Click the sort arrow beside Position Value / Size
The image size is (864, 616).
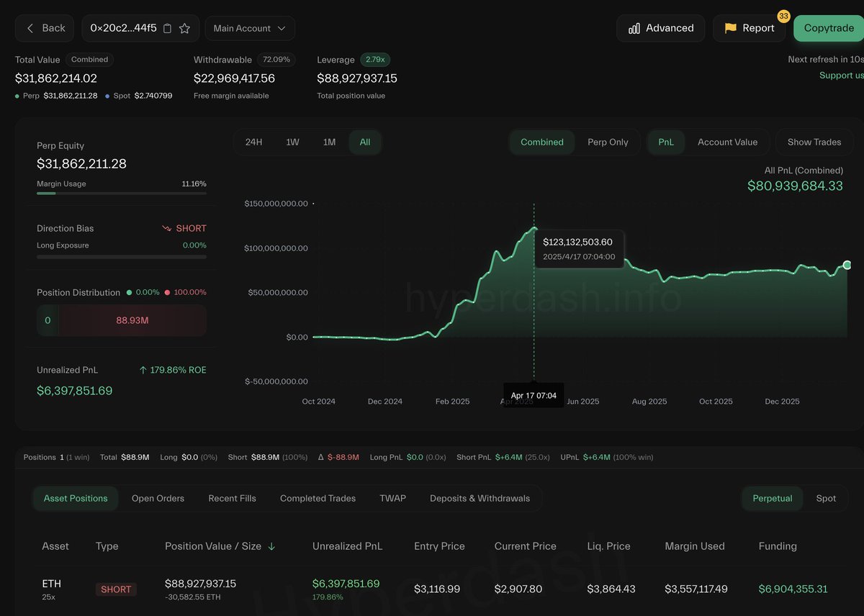(x=271, y=546)
